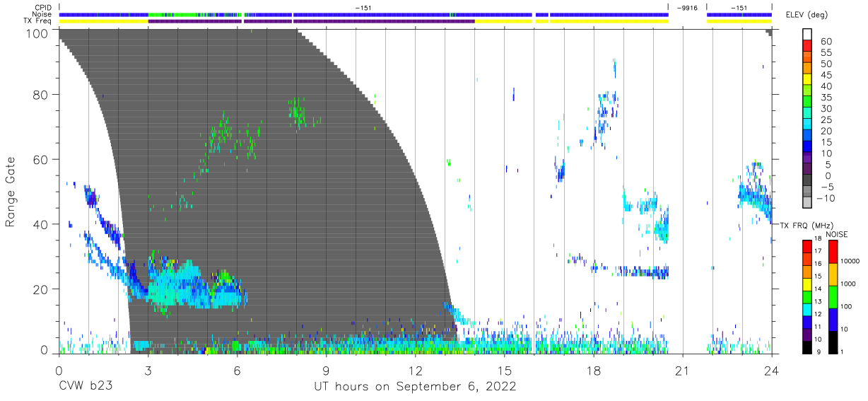Select the cyan TX FRQ segment between 13 and 12

tap(807, 308)
